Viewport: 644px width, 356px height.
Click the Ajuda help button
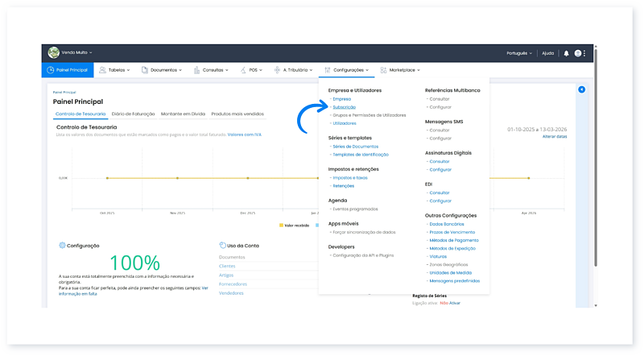coord(548,53)
